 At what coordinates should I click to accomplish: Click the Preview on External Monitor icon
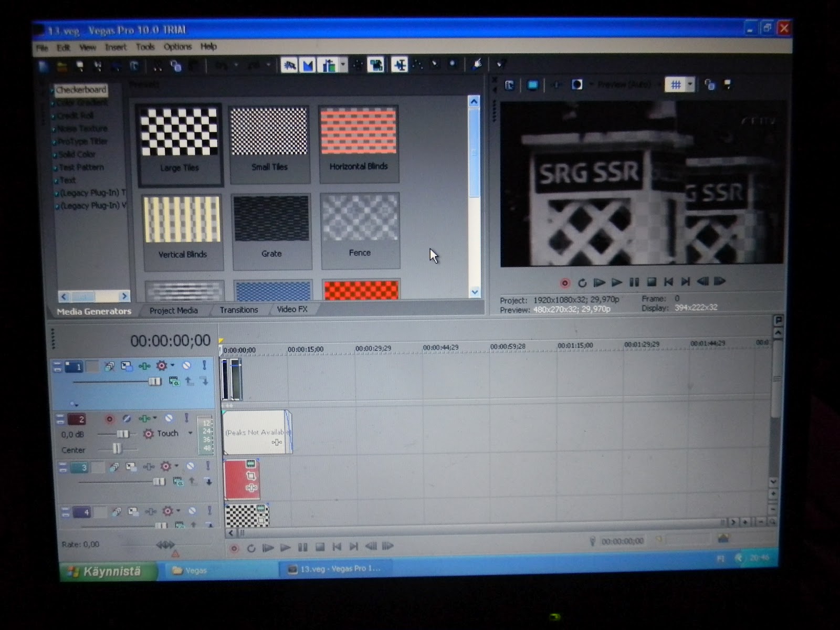pos(533,85)
